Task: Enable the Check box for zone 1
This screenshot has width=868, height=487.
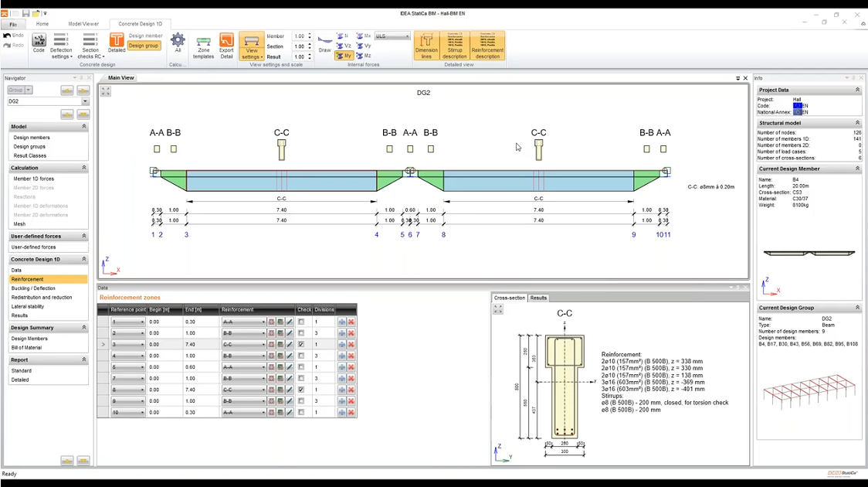Action: tap(301, 322)
